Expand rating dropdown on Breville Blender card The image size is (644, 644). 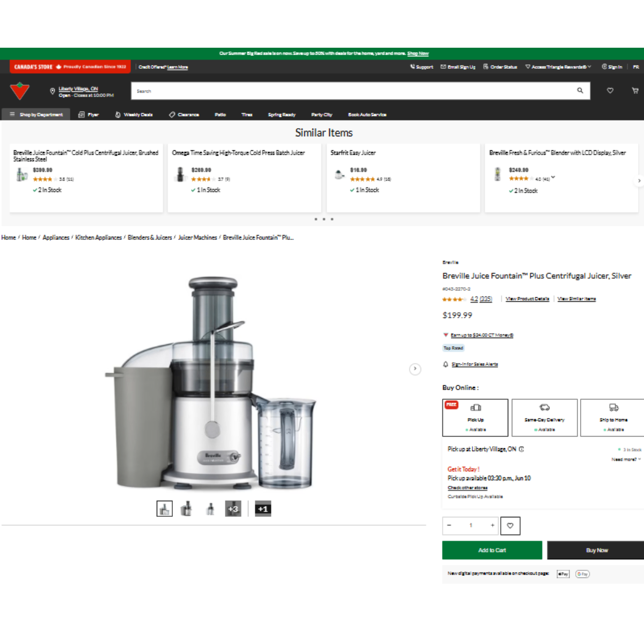pos(553,178)
